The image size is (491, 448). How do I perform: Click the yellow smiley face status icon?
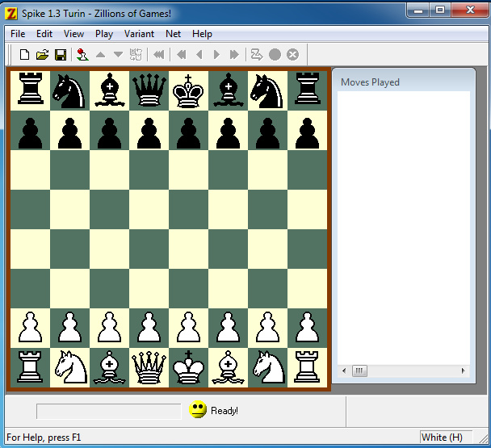[198, 409]
